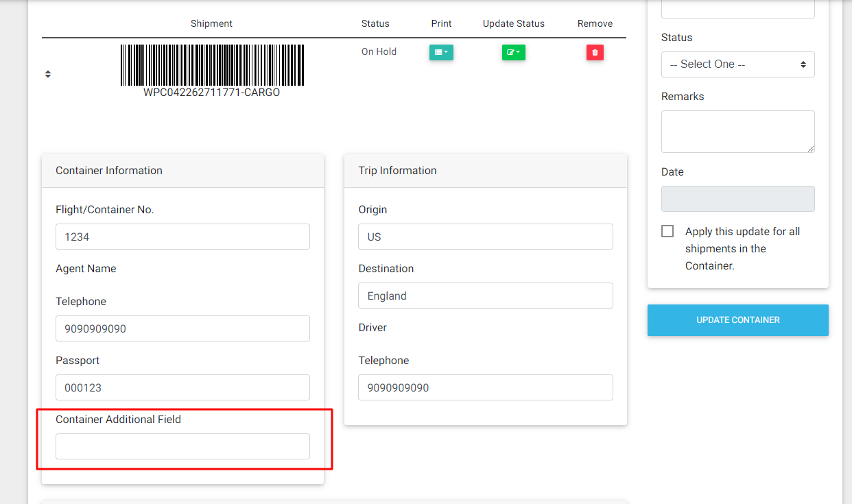This screenshot has width=852, height=504.
Task: Focus the Flight/Container No. field
Action: pos(182,237)
